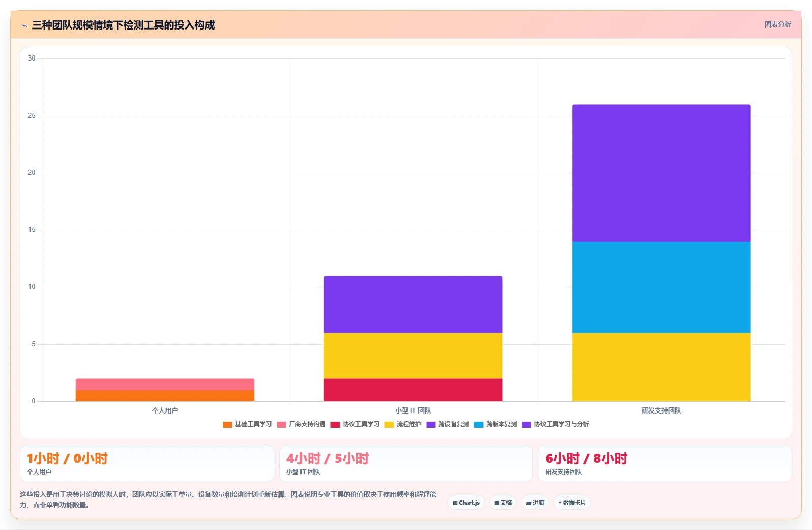Click the blue swatch for 跨版本复测

coord(478,425)
